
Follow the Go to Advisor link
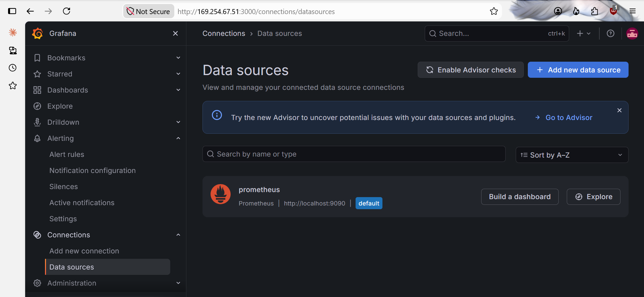pyautogui.click(x=564, y=117)
